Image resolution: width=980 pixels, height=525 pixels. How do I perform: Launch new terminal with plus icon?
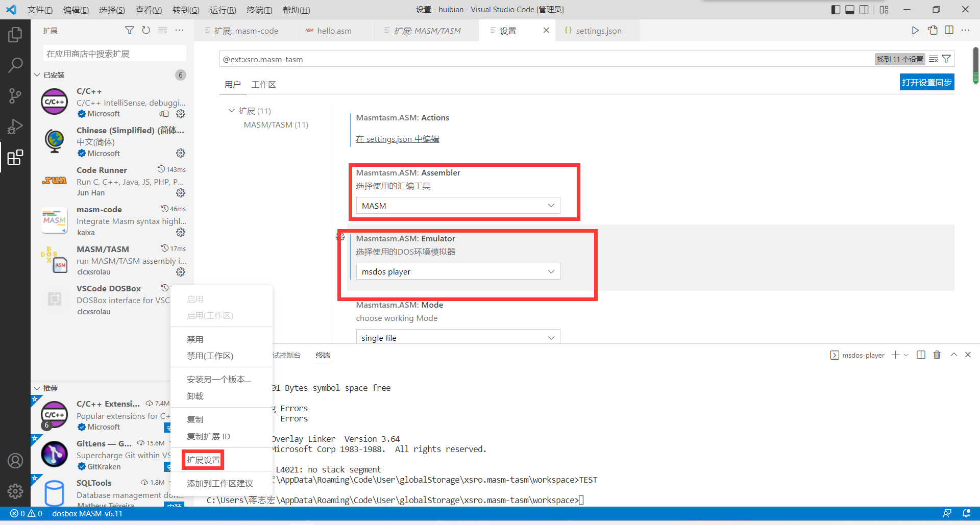895,355
